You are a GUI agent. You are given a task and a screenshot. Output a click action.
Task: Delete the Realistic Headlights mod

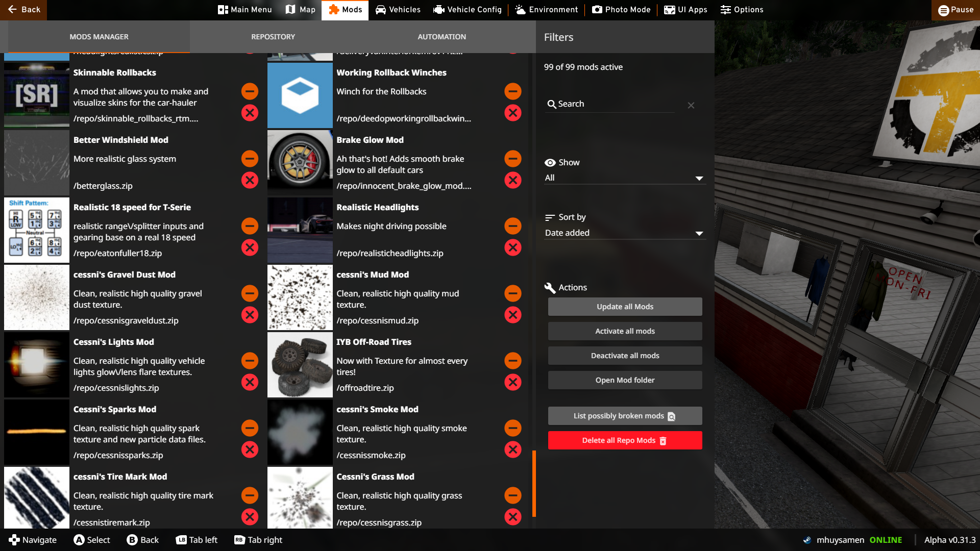pos(513,247)
